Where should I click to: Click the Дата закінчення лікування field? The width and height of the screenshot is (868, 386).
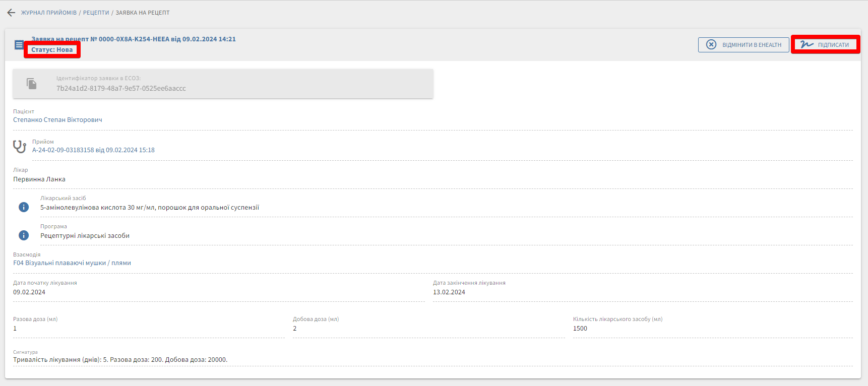[449, 292]
